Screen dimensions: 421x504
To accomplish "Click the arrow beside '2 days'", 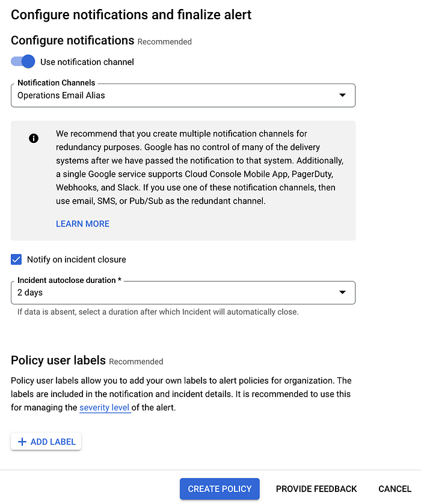I will pos(342,292).
